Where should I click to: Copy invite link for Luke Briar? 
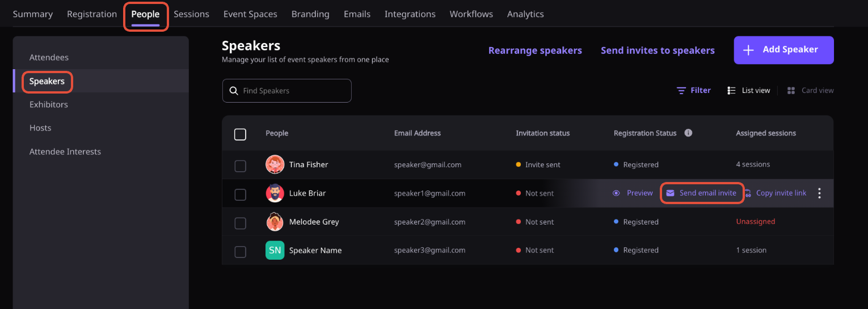(776, 193)
